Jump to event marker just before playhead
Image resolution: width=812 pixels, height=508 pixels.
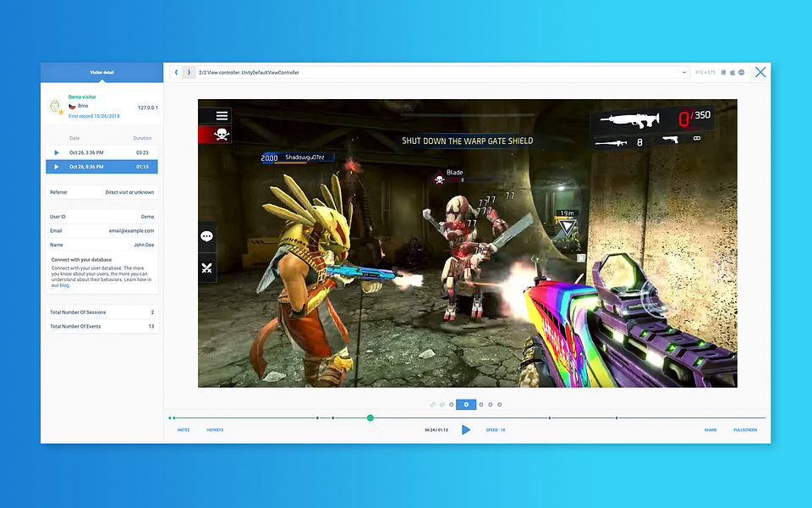coord(333,417)
